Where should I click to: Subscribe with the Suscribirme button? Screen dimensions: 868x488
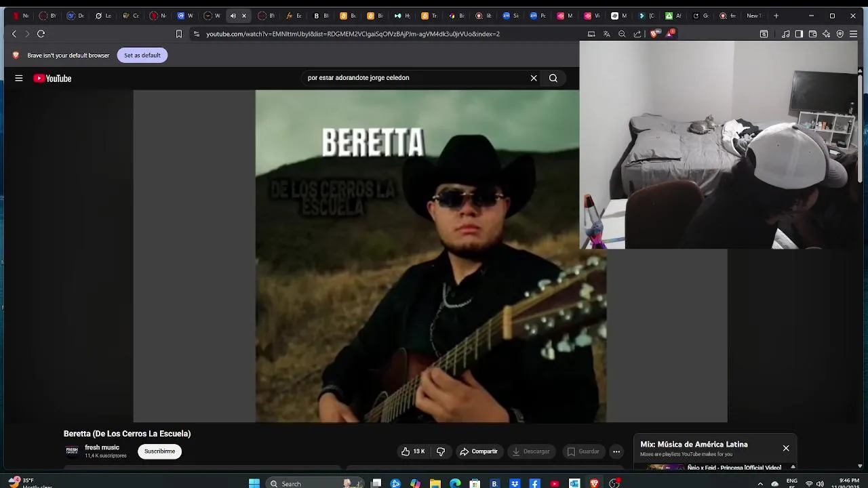159,451
